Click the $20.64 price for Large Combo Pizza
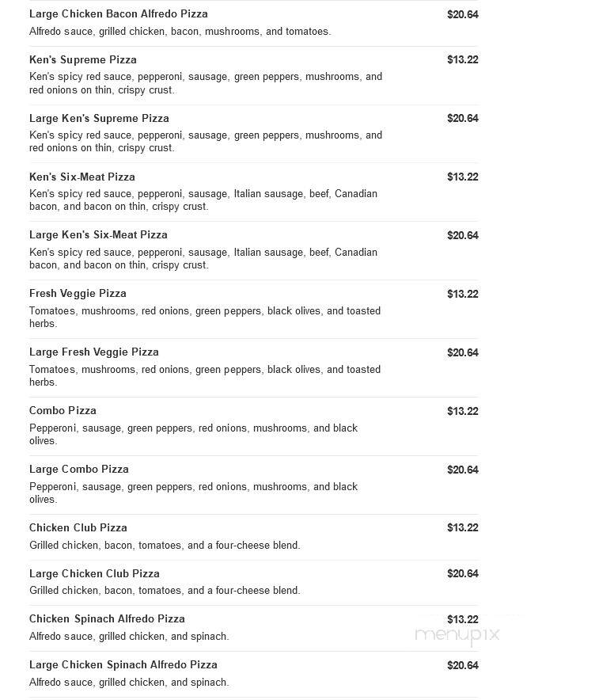The height and width of the screenshot is (700, 599). [x=463, y=470]
